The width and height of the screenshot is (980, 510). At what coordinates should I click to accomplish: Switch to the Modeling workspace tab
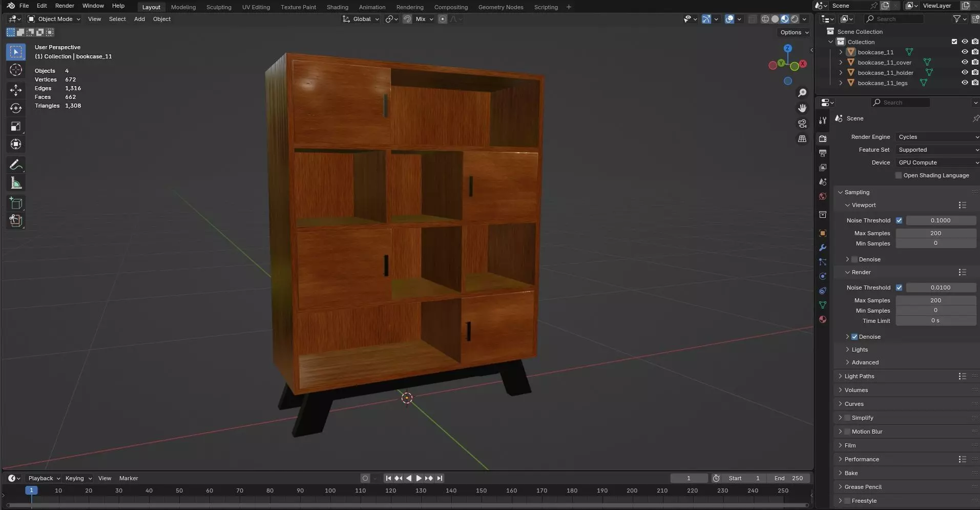183,7
